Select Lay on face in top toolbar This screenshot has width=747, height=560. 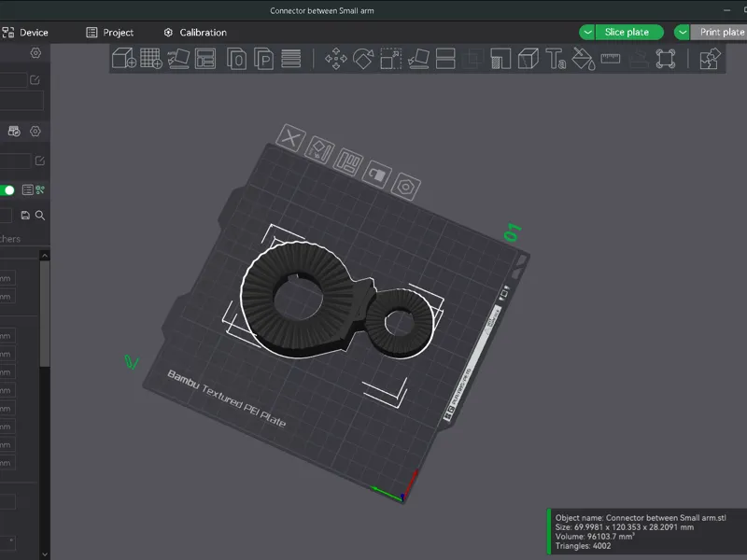[418, 59]
